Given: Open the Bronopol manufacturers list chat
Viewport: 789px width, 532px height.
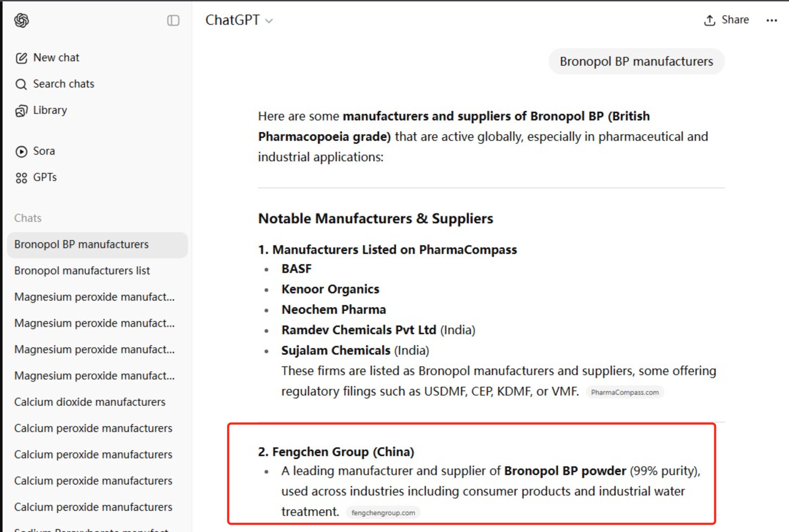Looking at the screenshot, I should [82, 271].
